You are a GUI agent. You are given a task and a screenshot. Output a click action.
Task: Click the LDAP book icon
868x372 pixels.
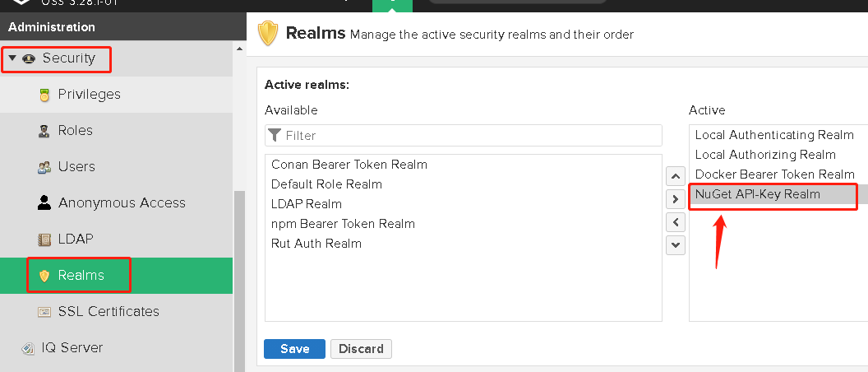point(44,239)
